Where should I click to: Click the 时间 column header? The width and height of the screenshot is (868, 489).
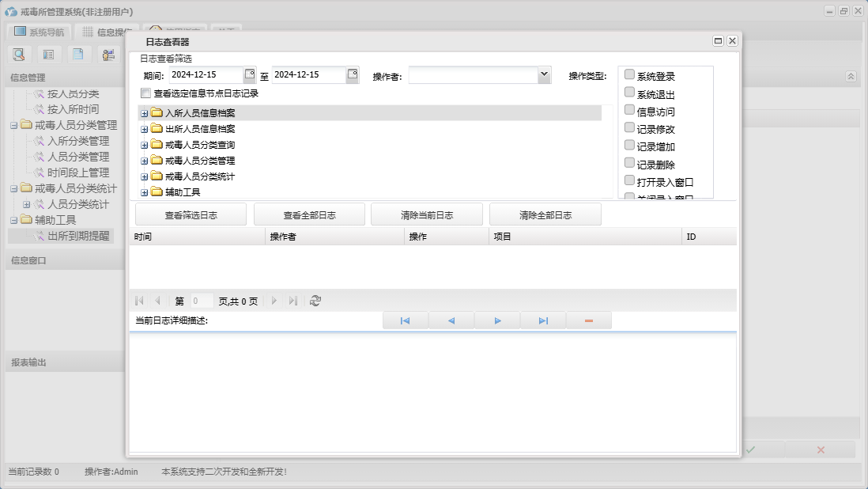coord(198,237)
